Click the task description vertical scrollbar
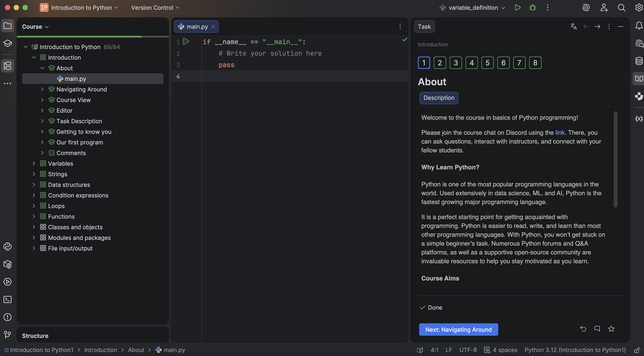 tap(615, 160)
